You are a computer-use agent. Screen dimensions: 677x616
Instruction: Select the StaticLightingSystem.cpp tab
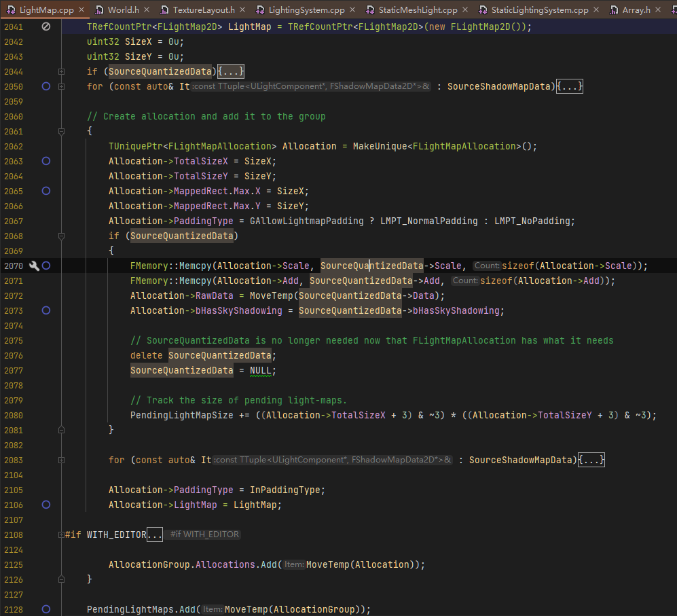tap(539, 10)
